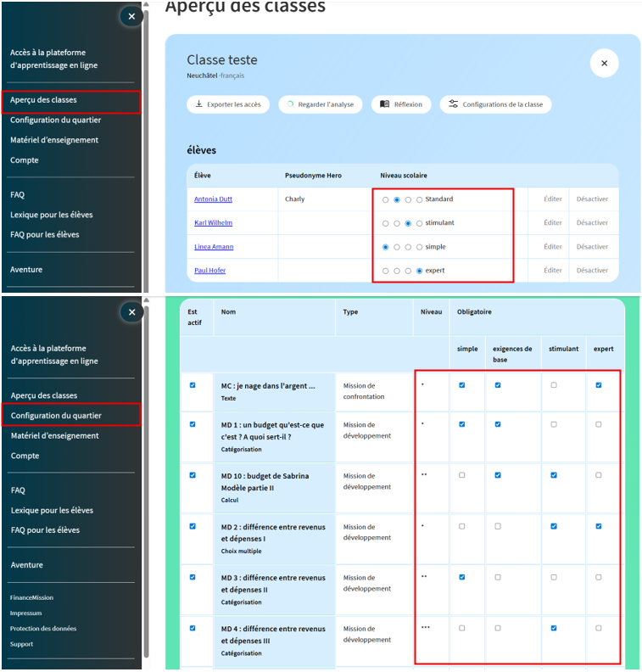Click the sliders icon in Configurations de la classe
Image resolution: width=642 pixels, height=672 pixels.
point(453,104)
